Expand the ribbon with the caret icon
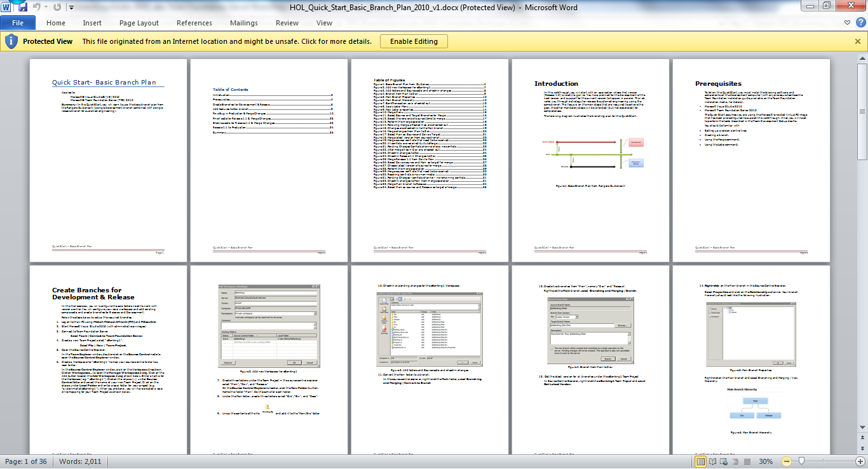868x469 pixels. click(846, 23)
